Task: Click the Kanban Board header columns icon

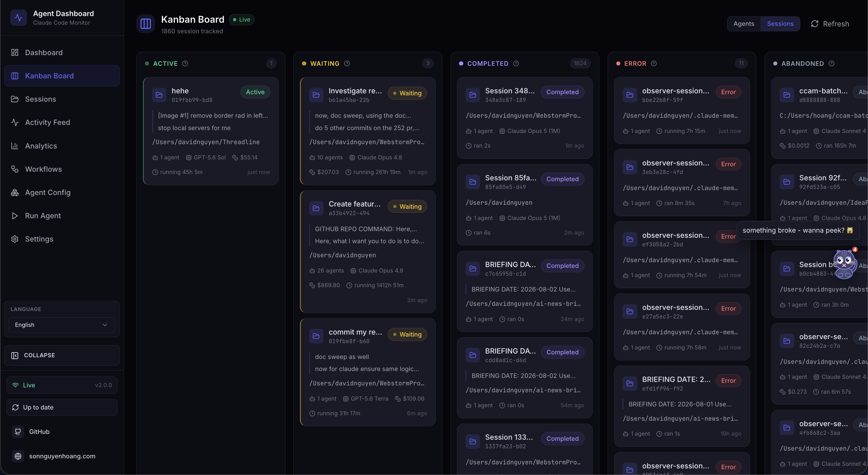Action: [146, 24]
